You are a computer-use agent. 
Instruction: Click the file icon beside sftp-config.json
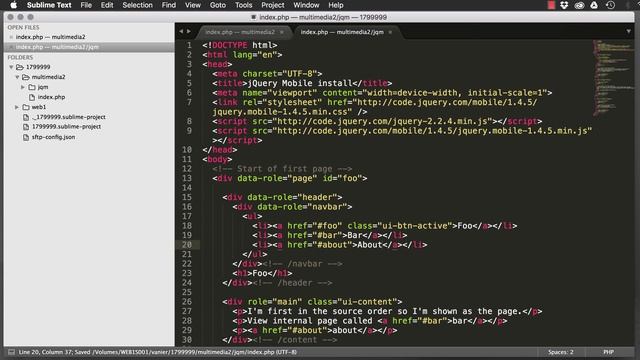point(26,137)
